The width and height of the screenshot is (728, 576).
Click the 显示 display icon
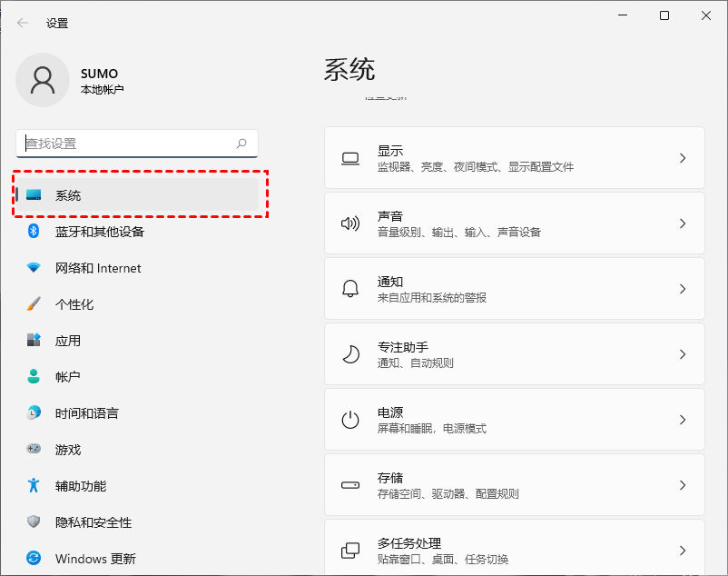click(x=350, y=158)
